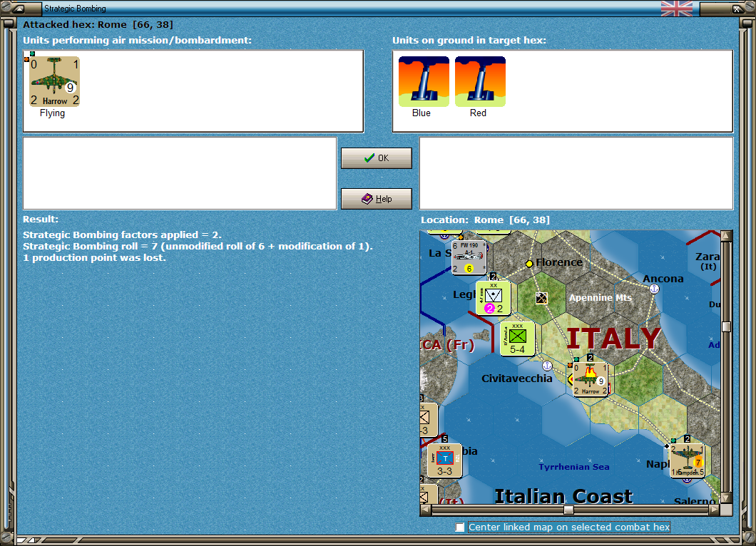Click the title bar left system icon
The image size is (756, 546).
(x=19, y=8)
